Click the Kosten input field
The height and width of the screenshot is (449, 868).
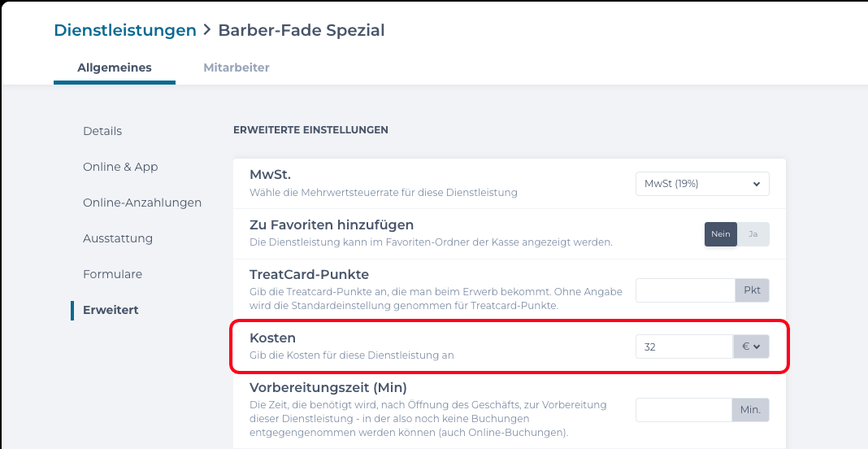(684, 347)
